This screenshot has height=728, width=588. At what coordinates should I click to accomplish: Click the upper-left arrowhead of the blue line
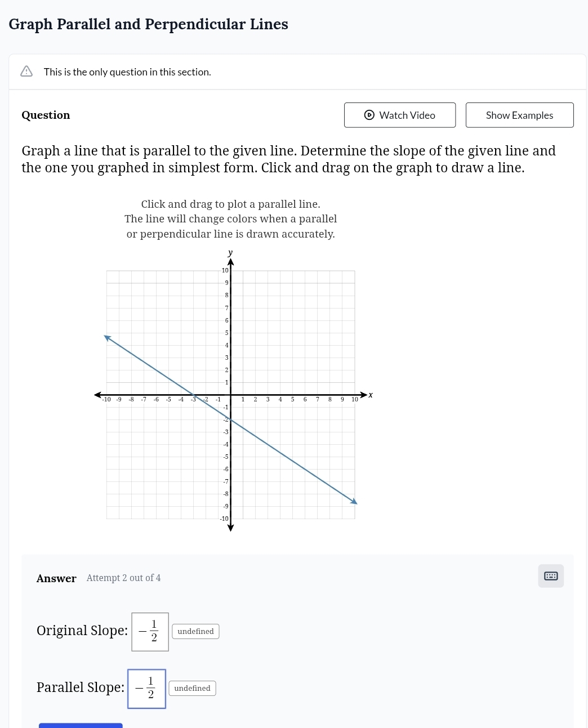coord(107,337)
